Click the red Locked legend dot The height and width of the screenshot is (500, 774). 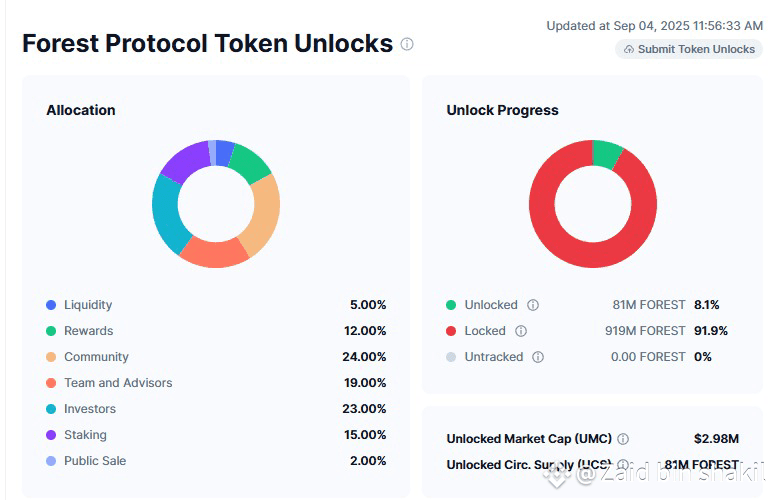click(x=451, y=331)
